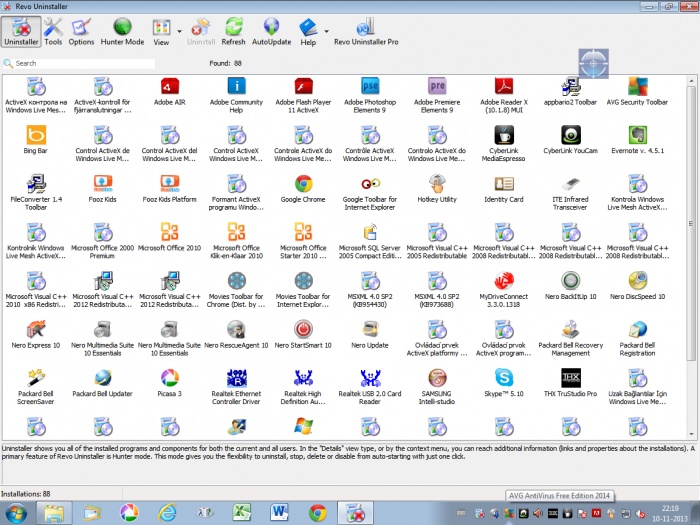Expand the View dropdown arrow

(x=179, y=31)
